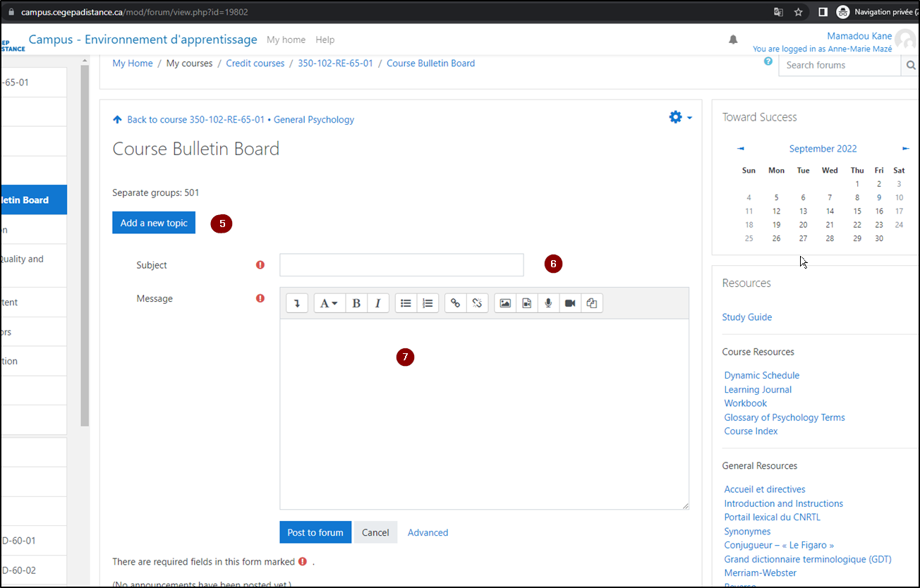Click the unlink icon in the editor

477,303
